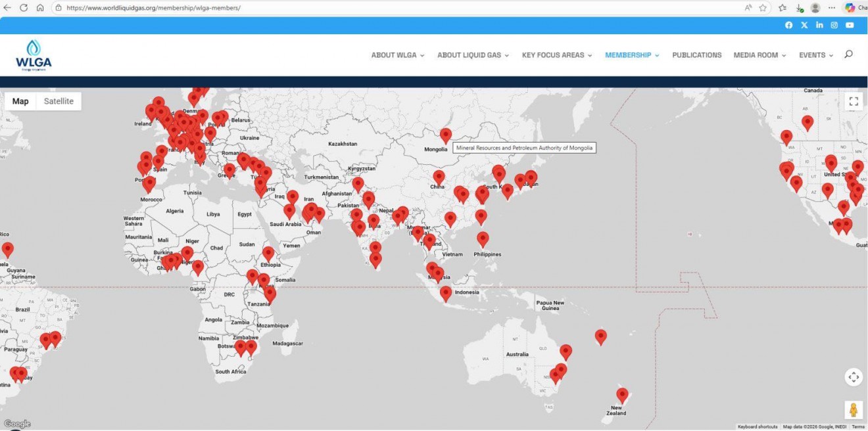The height and width of the screenshot is (431, 868).
Task: Click the WLGA logo to go home
Action: tap(34, 55)
